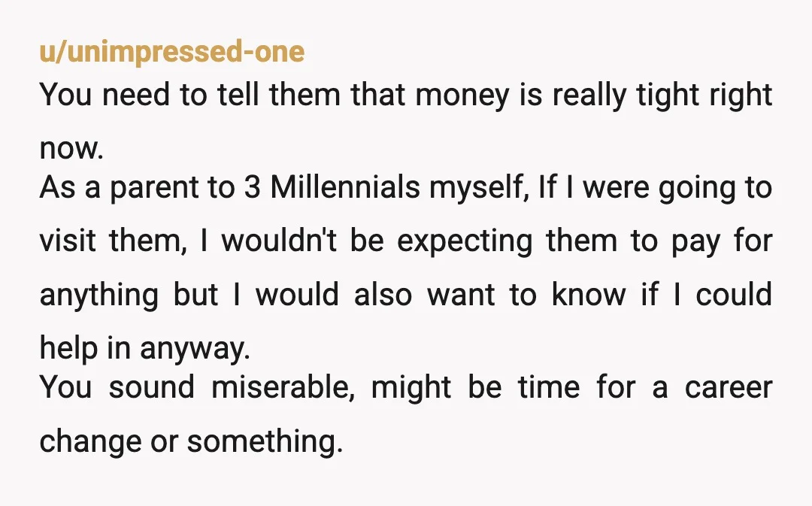Click the word "anything" in the comment
812x506 pixels.
pyautogui.click(x=99, y=295)
